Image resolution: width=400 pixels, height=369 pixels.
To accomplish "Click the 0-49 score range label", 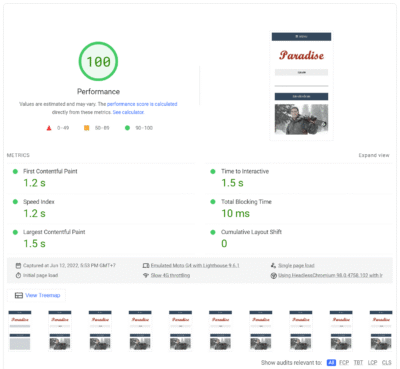I will (63, 128).
